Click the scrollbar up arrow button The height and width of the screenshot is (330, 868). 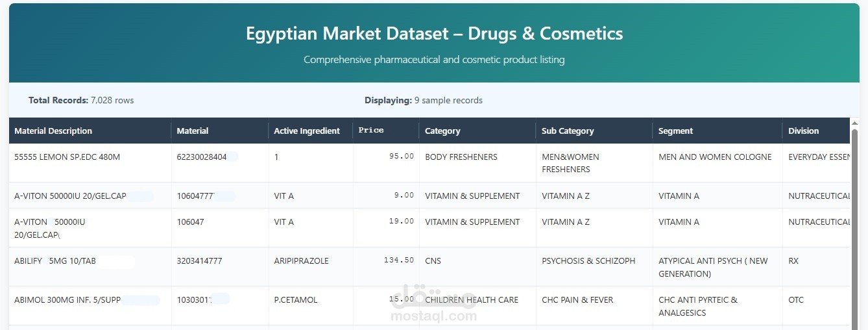[x=854, y=123]
